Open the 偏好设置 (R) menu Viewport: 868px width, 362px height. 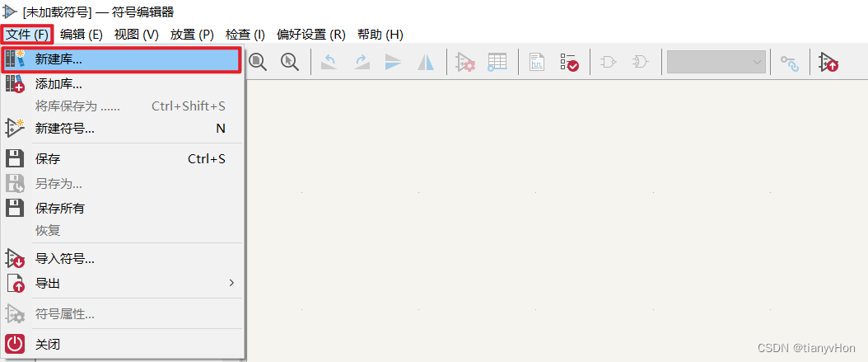(x=311, y=35)
